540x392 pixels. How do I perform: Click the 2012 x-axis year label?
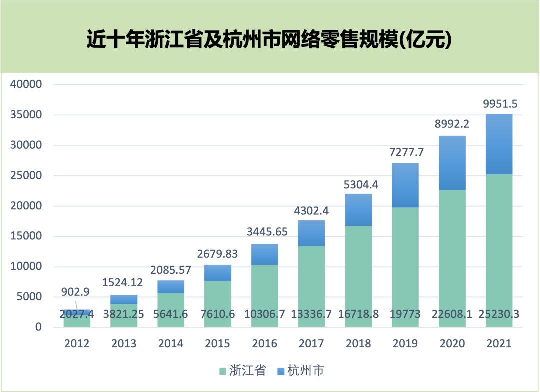coord(76,344)
